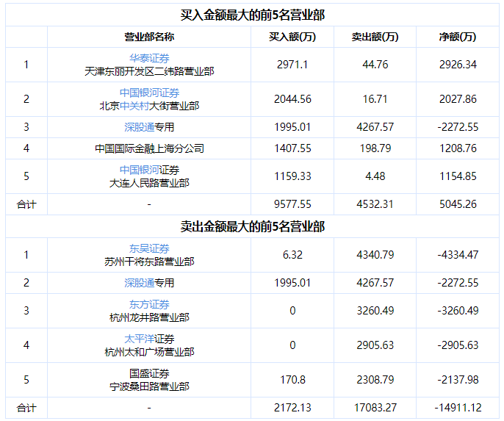The image size is (504, 421).
Task: Select the 买入额(万) column header
Action: (x=292, y=37)
